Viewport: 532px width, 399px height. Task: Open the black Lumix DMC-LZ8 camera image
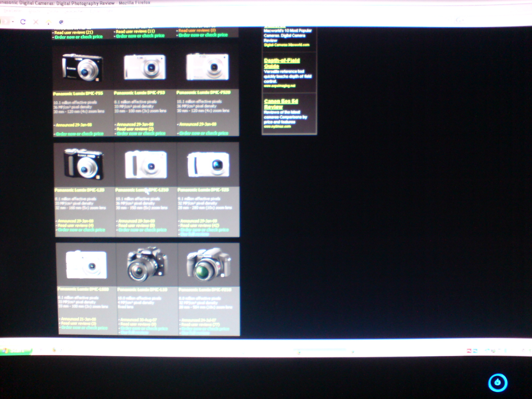(x=84, y=164)
